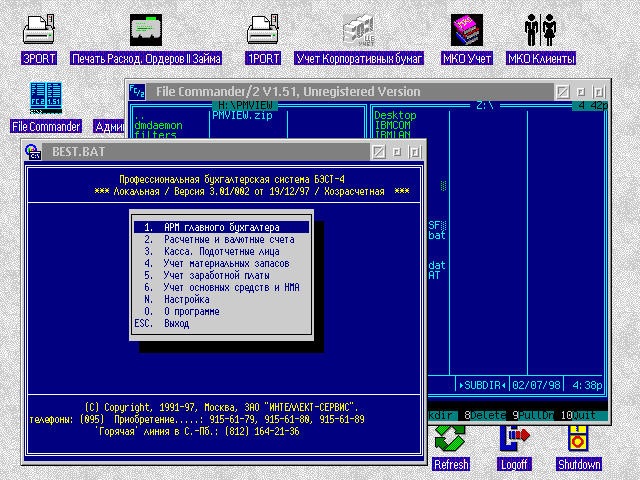
Task: Click the File Commander/2 title bar
Action: tap(349, 91)
